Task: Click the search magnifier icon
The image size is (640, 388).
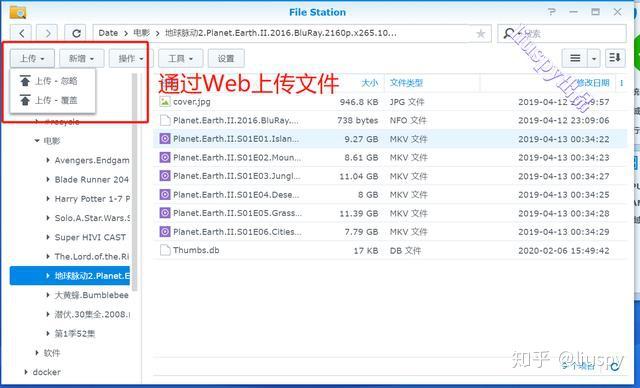Action: point(509,33)
